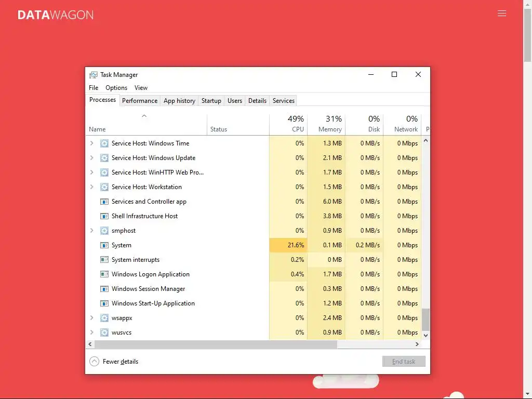
Task: Click the DATAWAGON logo
Action: pyautogui.click(x=56, y=15)
